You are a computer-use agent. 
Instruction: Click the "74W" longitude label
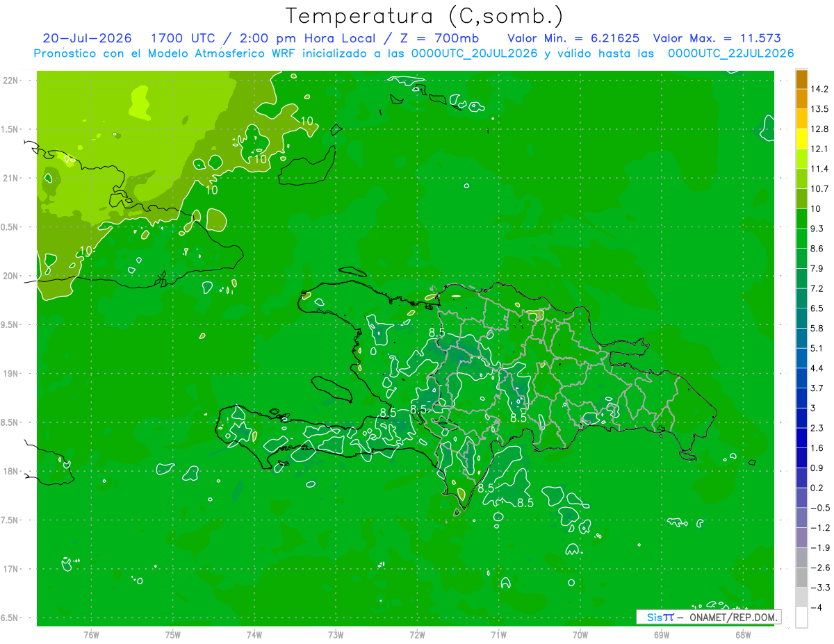254,635
